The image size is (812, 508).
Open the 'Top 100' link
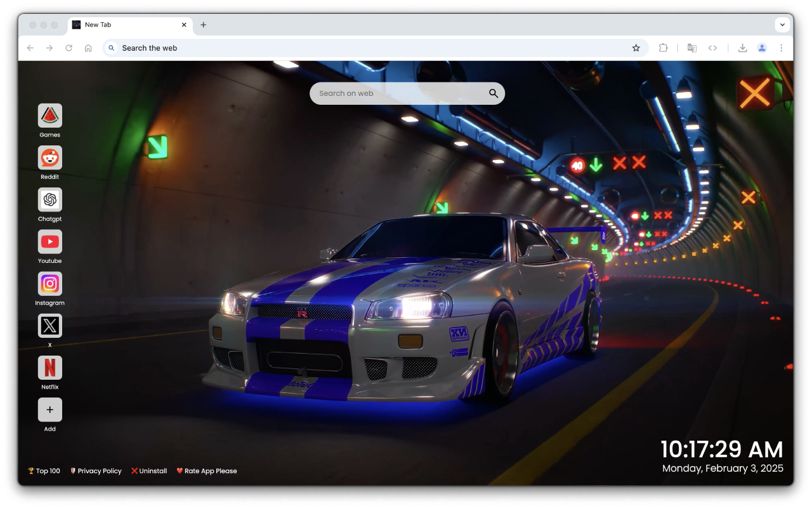coord(44,471)
